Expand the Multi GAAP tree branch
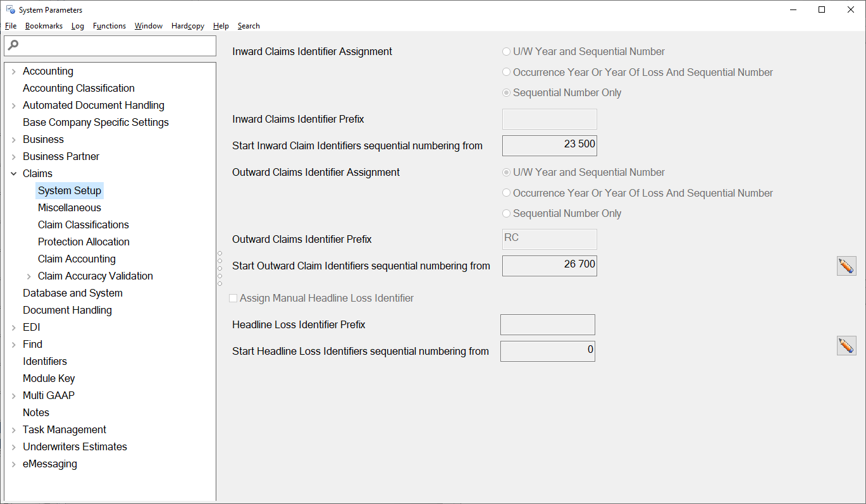 tap(13, 395)
